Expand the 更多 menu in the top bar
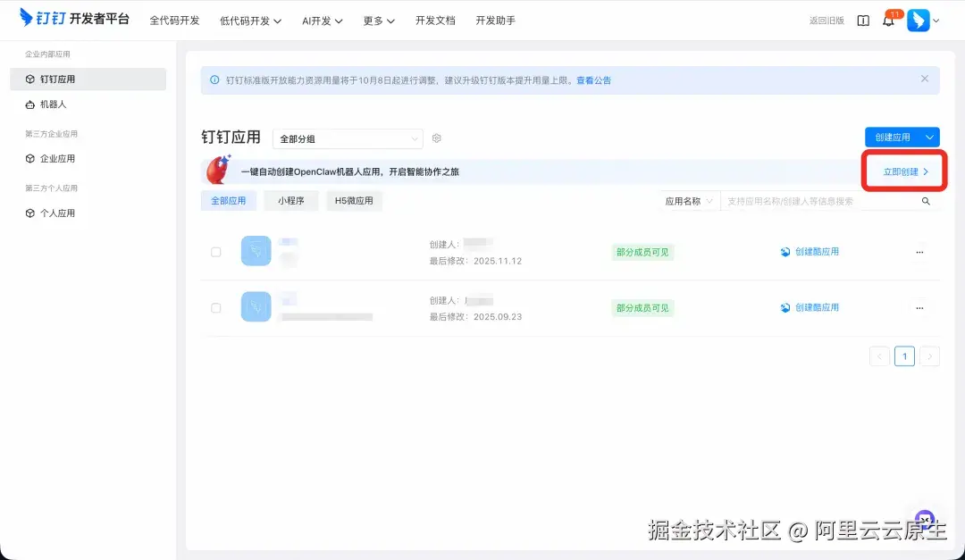The height and width of the screenshot is (560, 965). [x=377, y=21]
